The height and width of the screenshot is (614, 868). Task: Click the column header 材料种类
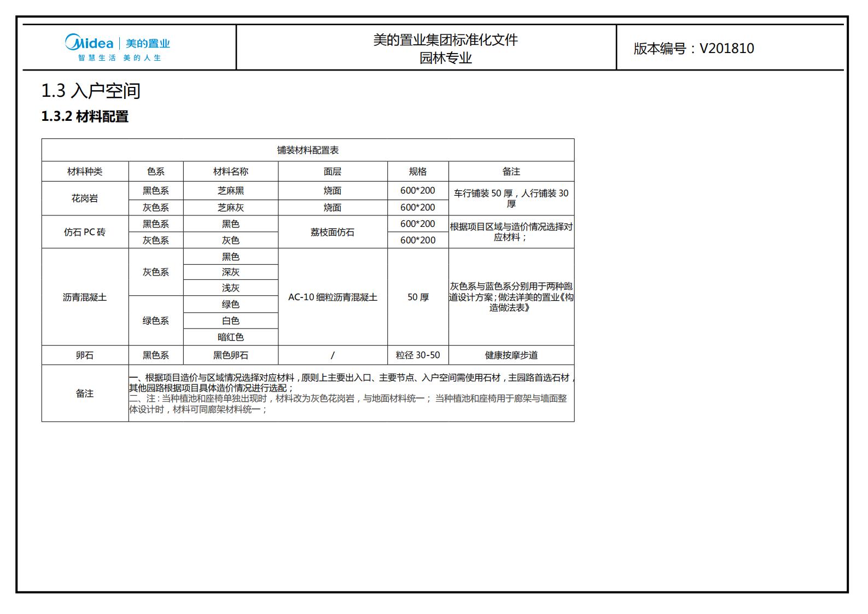coord(85,171)
